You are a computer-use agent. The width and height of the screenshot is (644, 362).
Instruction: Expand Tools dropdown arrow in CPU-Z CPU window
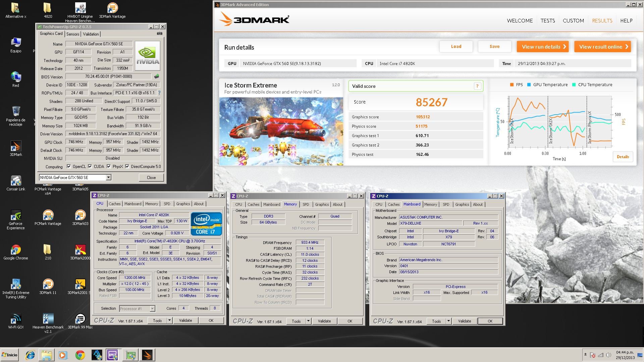[170, 320]
